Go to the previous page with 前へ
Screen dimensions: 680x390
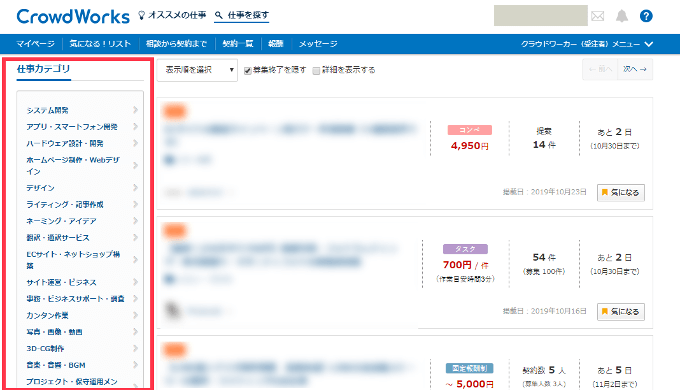(x=600, y=69)
